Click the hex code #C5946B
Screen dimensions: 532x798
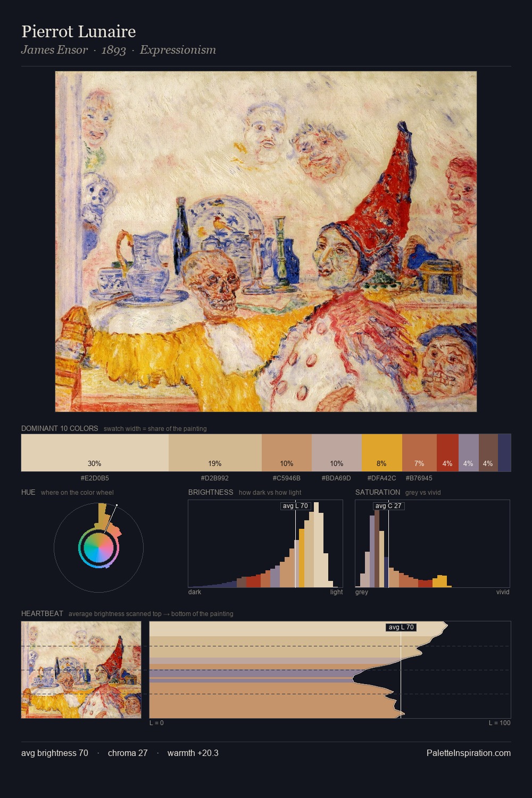tap(286, 478)
